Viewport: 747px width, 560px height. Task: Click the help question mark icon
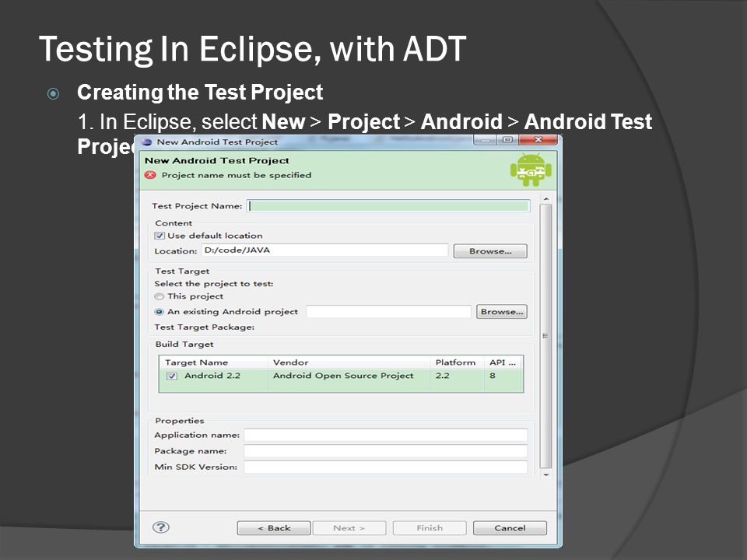[160, 527]
